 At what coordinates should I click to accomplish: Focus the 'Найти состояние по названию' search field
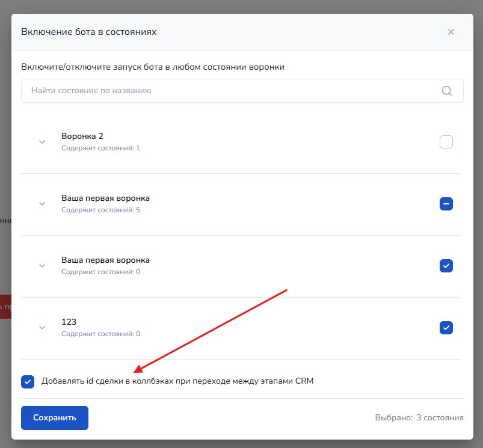(x=229, y=91)
